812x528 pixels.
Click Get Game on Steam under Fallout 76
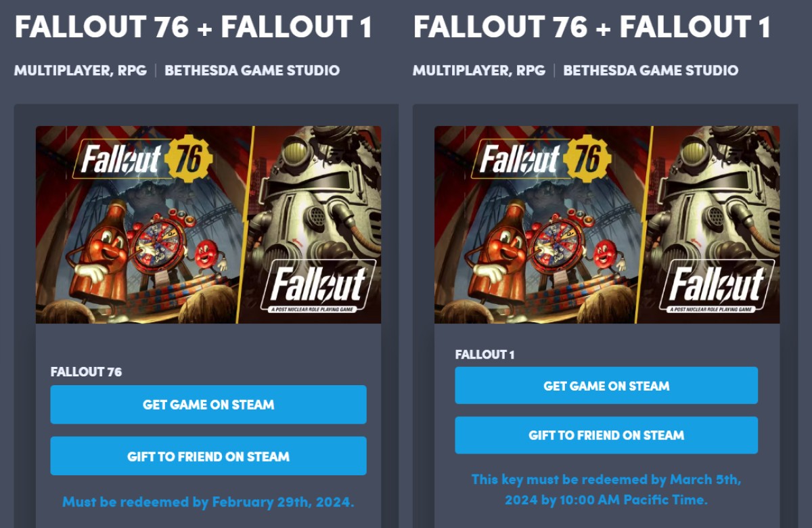208,405
